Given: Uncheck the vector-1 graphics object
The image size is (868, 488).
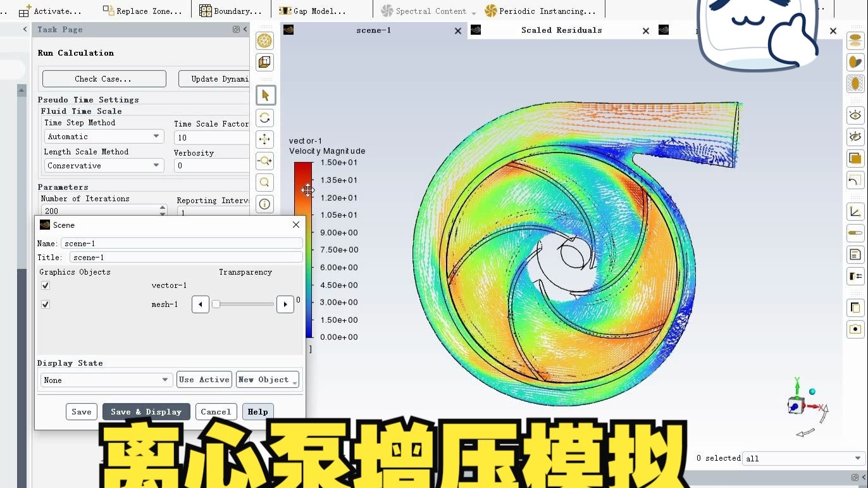Looking at the screenshot, I should tap(45, 285).
